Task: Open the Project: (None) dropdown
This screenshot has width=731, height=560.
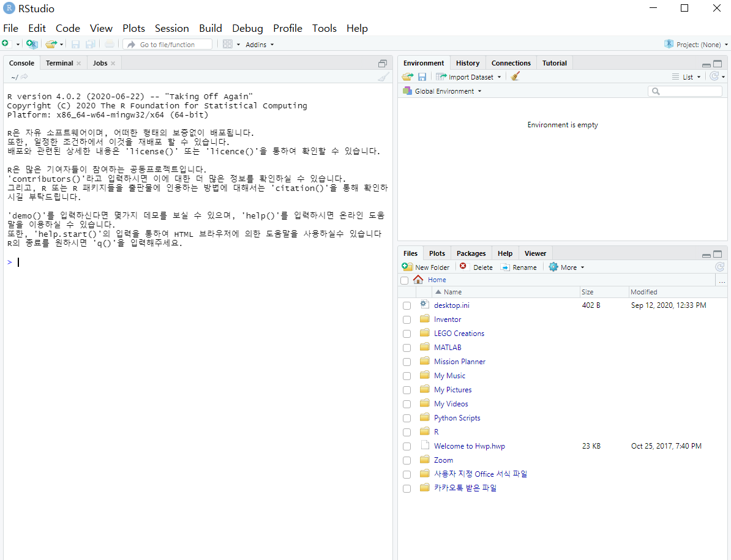Action: pos(696,44)
